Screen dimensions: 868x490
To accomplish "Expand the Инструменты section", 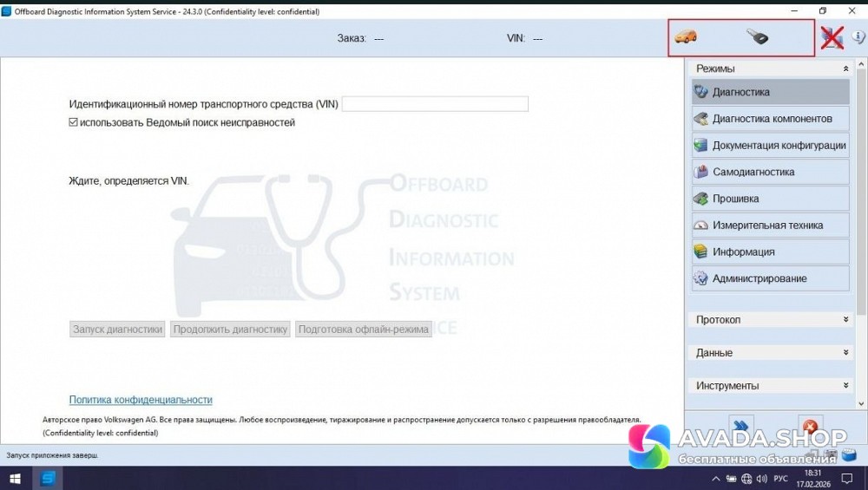I will tap(845, 386).
